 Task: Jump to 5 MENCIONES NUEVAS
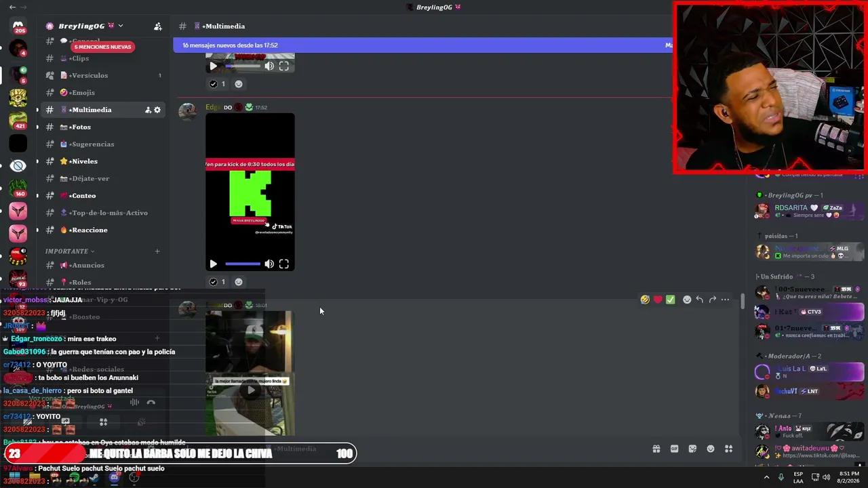103,47
